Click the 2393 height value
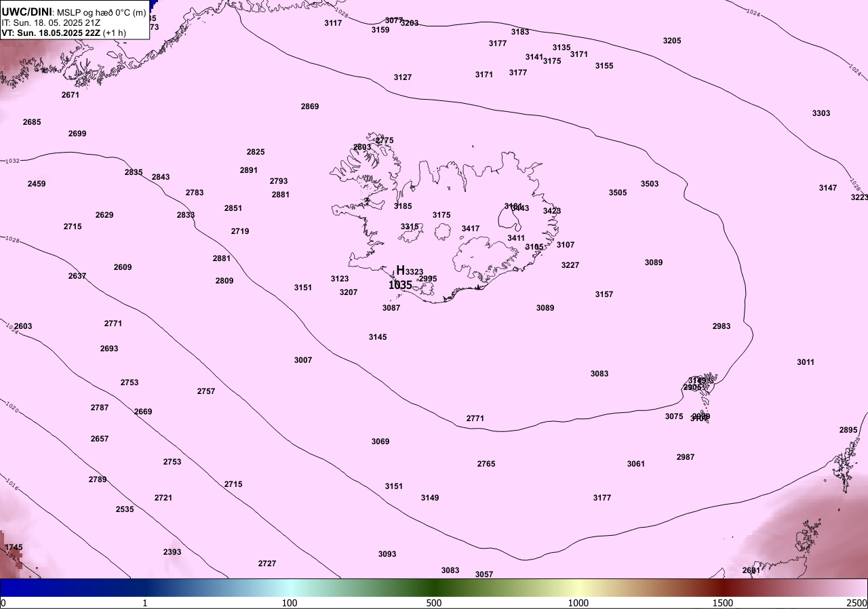Image resolution: width=868 pixels, height=609 pixels. click(x=172, y=552)
